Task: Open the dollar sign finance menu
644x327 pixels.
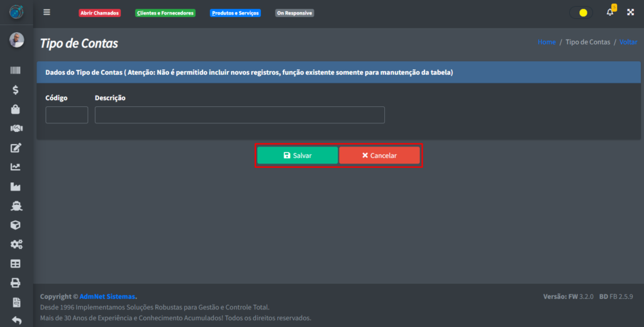Action: pos(16,90)
